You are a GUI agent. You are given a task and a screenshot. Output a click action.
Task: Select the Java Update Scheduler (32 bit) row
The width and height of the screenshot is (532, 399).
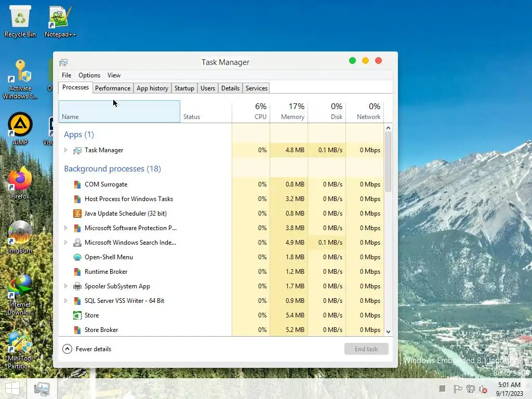[x=221, y=214]
